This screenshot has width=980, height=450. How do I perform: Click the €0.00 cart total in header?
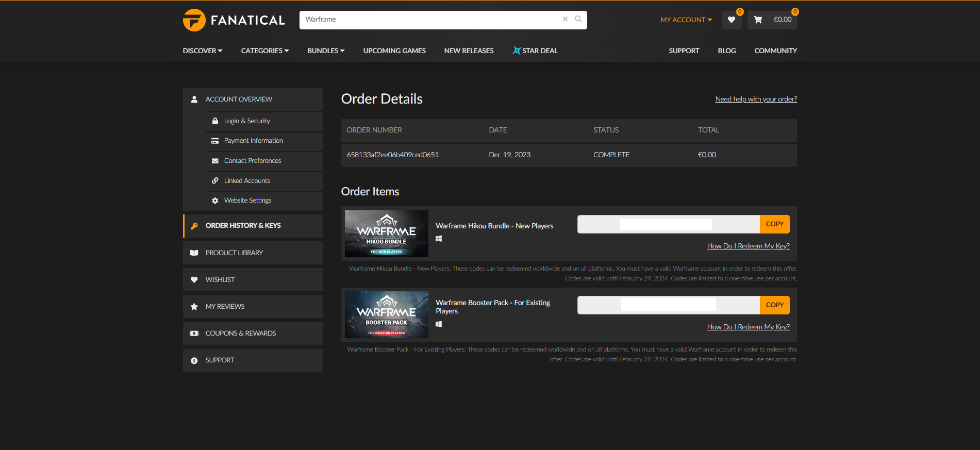pos(783,20)
